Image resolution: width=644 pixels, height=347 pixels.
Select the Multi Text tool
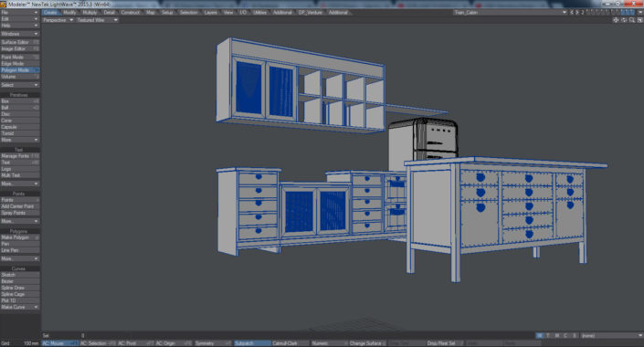pos(20,175)
